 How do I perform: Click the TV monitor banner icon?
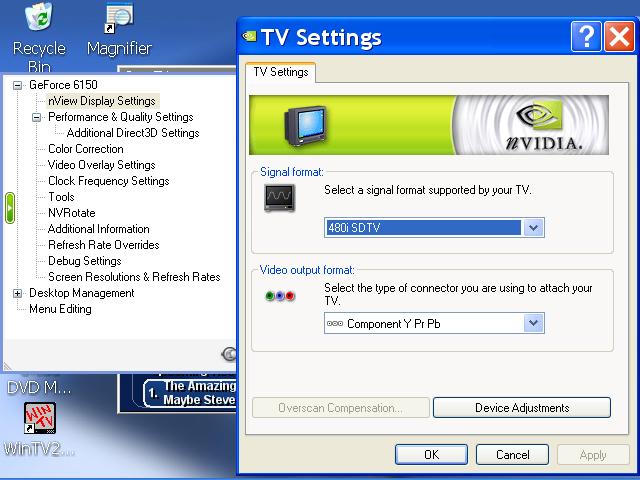[x=306, y=126]
